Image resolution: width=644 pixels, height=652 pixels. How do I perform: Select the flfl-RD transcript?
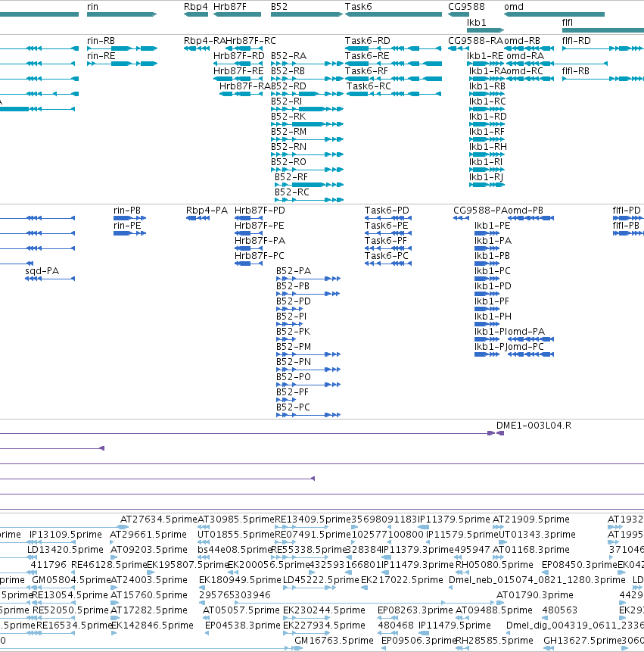tap(603, 48)
